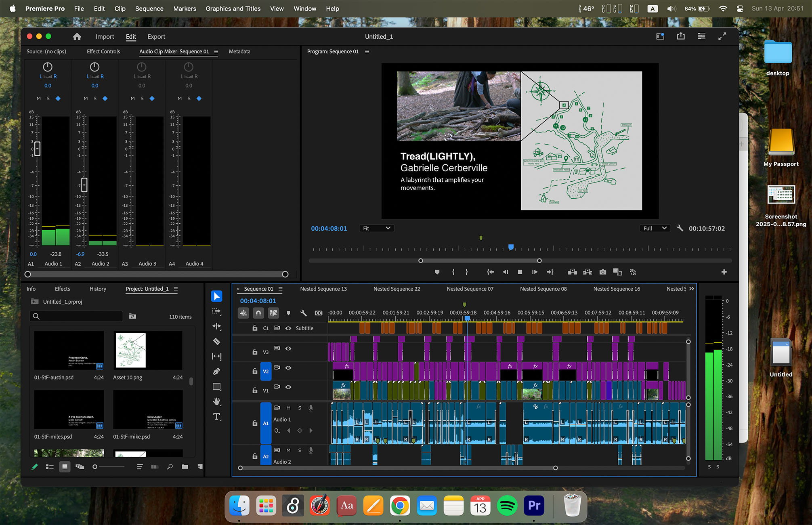Open the Button Editor plus icon
This screenshot has height=525, width=812.
(x=724, y=272)
